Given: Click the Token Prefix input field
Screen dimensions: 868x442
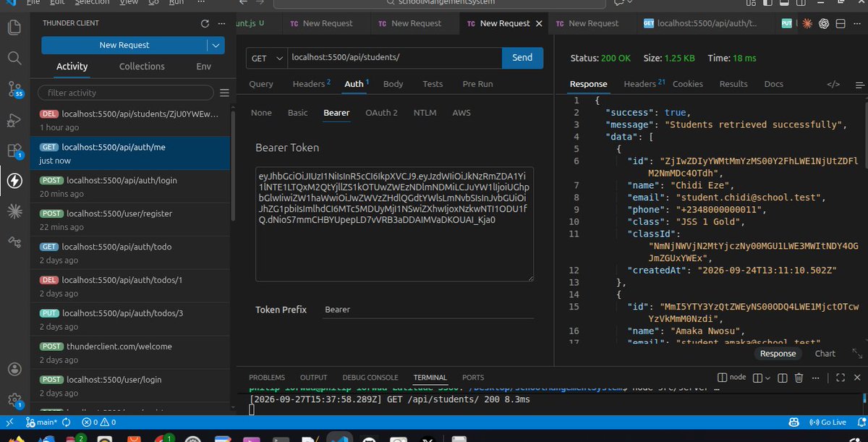Looking at the screenshot, I should [x=428, y=310].
